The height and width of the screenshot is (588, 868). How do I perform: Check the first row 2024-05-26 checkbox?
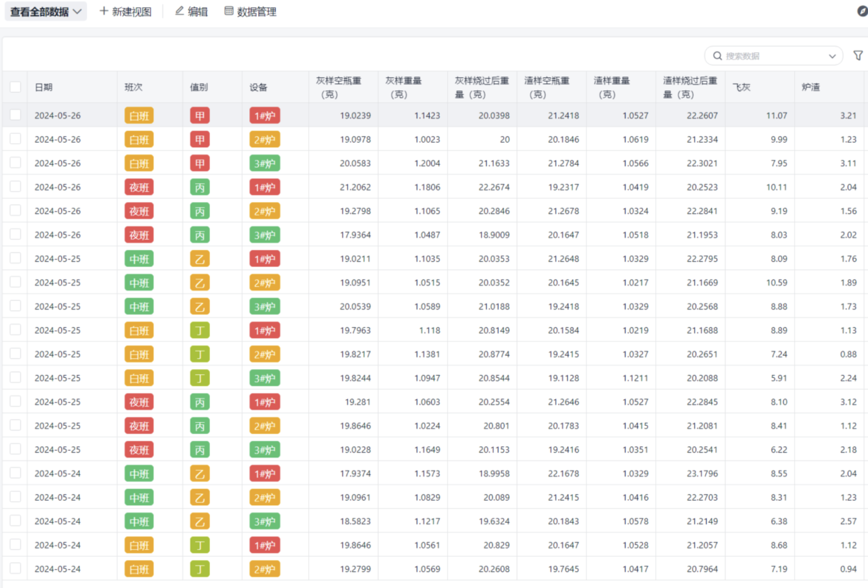16,115
